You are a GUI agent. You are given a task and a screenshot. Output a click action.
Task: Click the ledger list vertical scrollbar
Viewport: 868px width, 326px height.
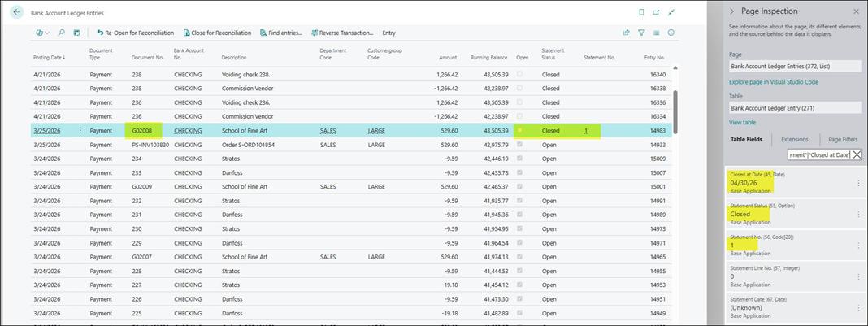click(675, 111)
